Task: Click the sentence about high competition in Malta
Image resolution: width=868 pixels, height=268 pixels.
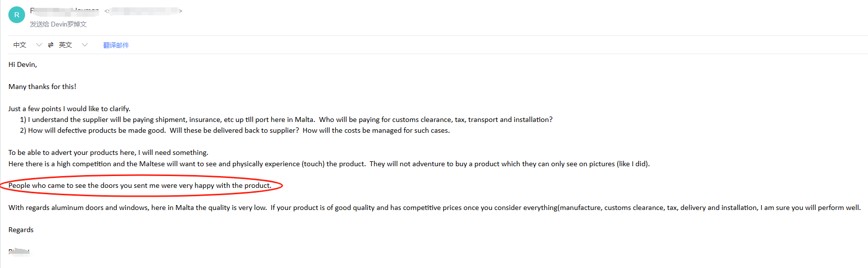Action: click(329, 164)
